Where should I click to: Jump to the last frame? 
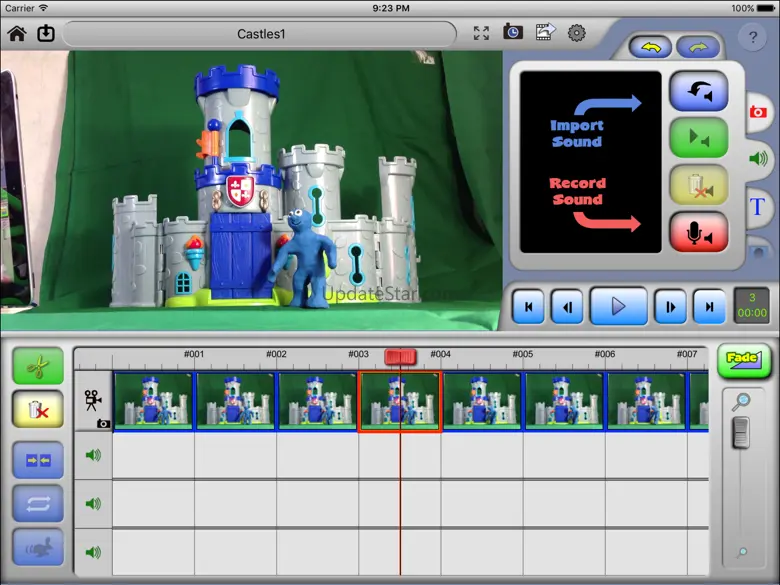pyautogui.click(x=709, y=307)
